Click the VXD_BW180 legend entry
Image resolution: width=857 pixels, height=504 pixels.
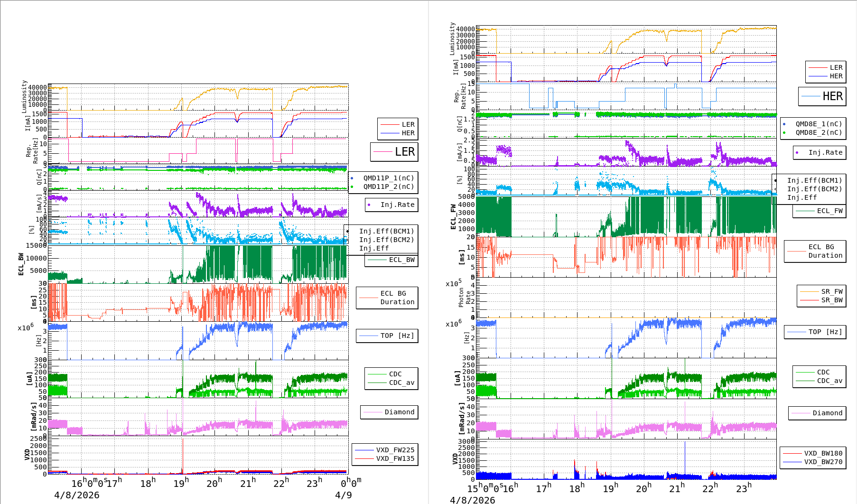pyautogui.click(x=813, y=453)
